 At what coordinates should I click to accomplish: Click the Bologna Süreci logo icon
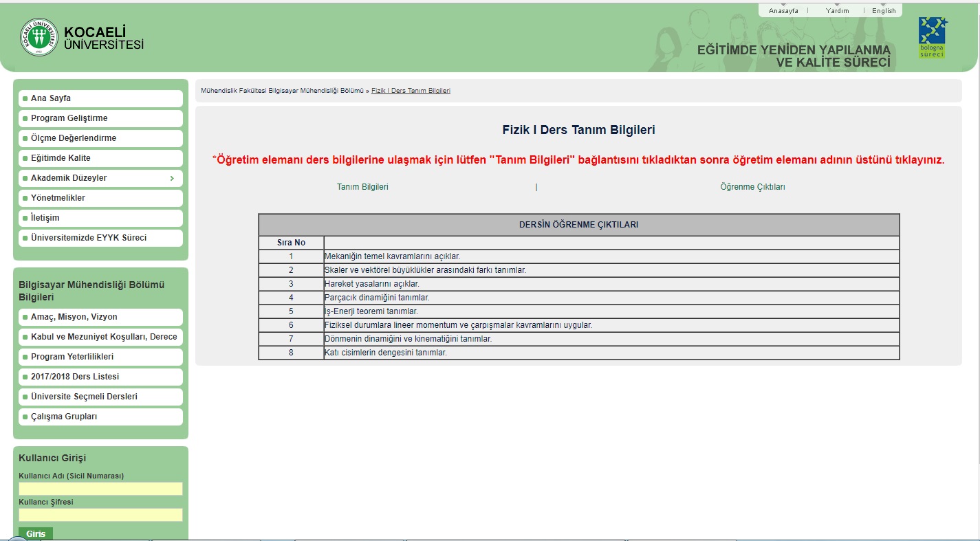tap(932, 37)
